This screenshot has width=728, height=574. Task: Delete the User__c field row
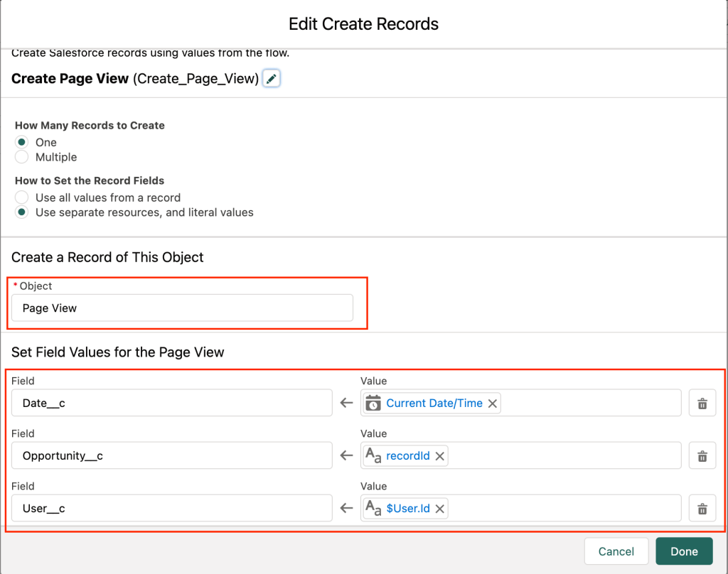[x=702, y=509]
